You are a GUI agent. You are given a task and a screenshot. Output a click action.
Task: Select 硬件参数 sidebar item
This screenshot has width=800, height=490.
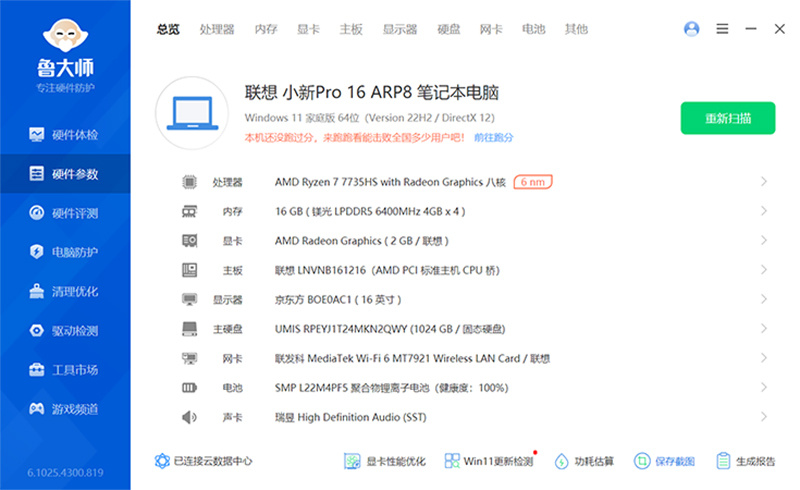point(65,174)
